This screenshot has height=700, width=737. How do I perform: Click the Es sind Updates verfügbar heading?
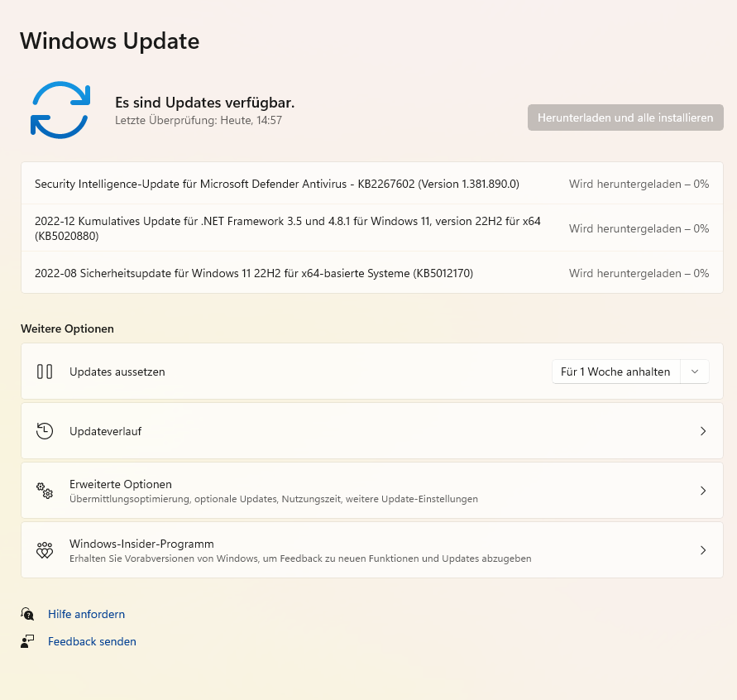204,103
